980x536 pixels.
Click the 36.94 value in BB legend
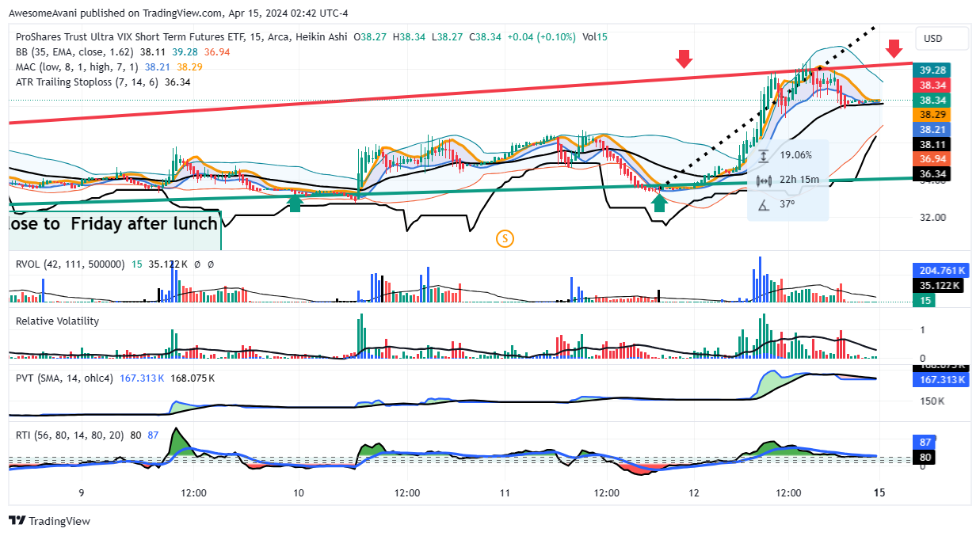coord(218,51)
